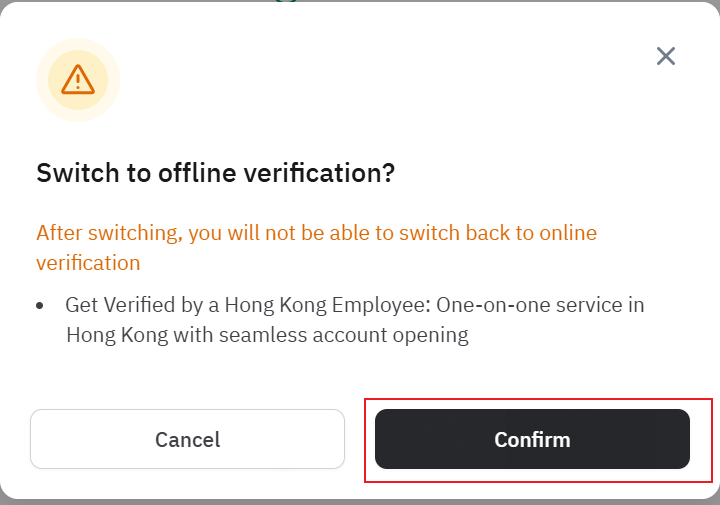Screen dimensions: 720x505
Task: Click the "Switch to offline verification?" heading
Action: point(215,173)
